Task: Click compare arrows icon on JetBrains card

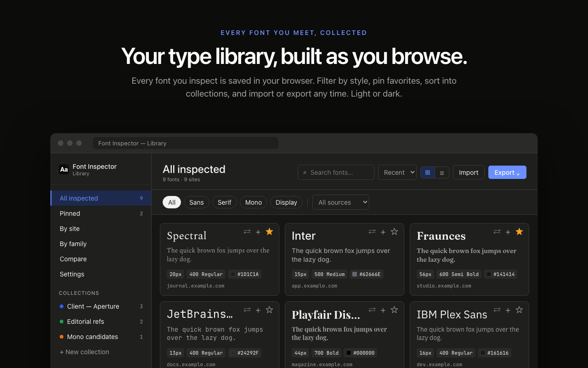Action: click(x=247, y=310)
